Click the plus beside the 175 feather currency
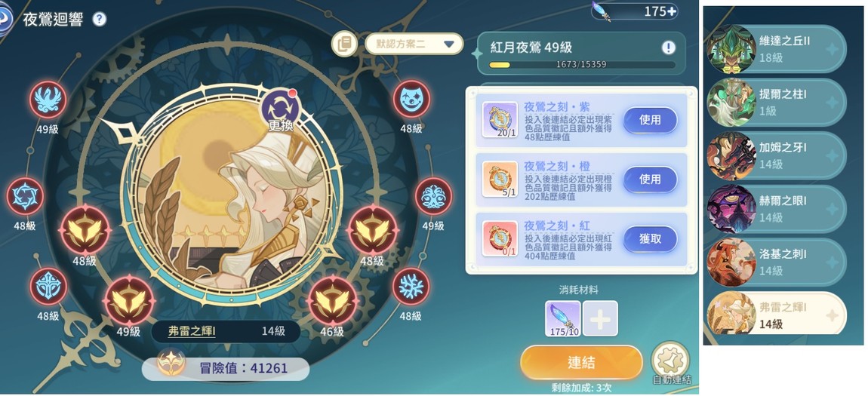 [672, 11]
